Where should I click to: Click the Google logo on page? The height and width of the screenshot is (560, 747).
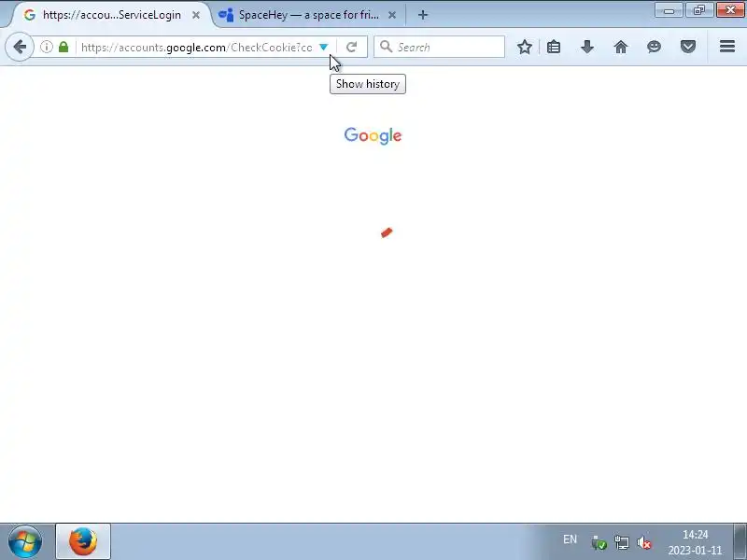(373, 135)
